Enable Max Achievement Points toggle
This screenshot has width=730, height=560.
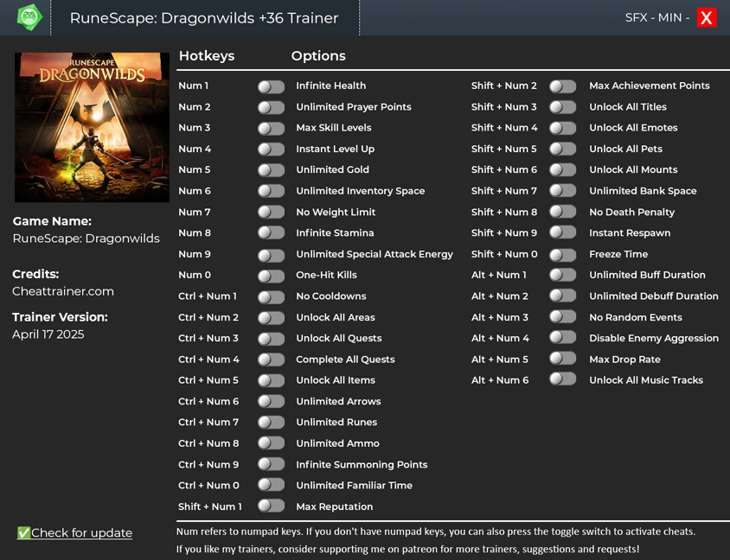coord(563,86)
